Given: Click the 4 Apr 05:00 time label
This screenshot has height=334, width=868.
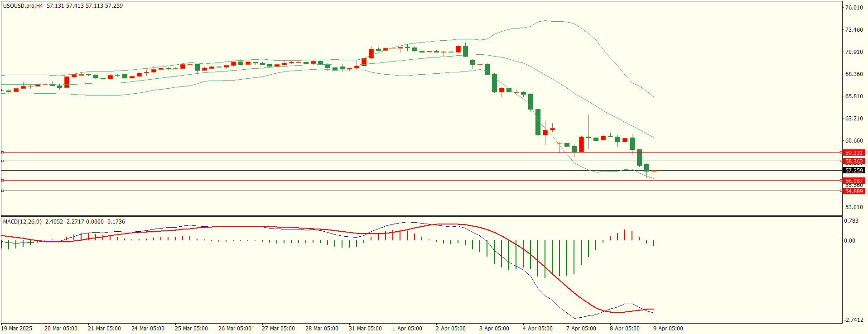Looking at the screenshot, I should pos(537,329).
